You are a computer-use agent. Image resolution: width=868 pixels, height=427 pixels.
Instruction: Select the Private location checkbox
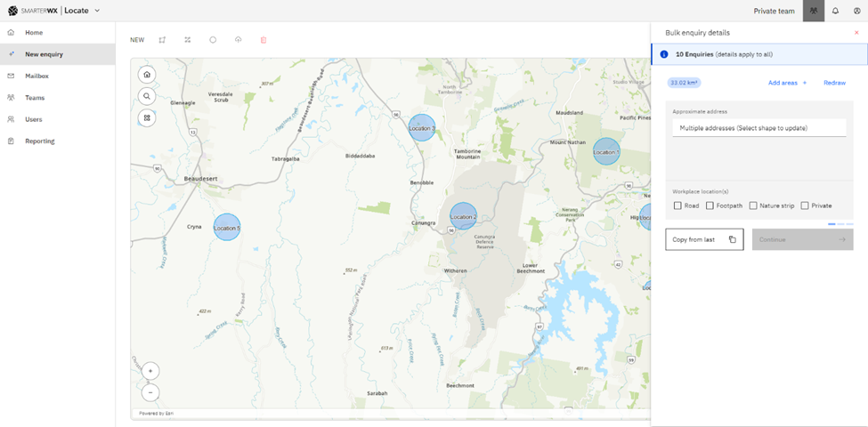[x=805, y=205]
